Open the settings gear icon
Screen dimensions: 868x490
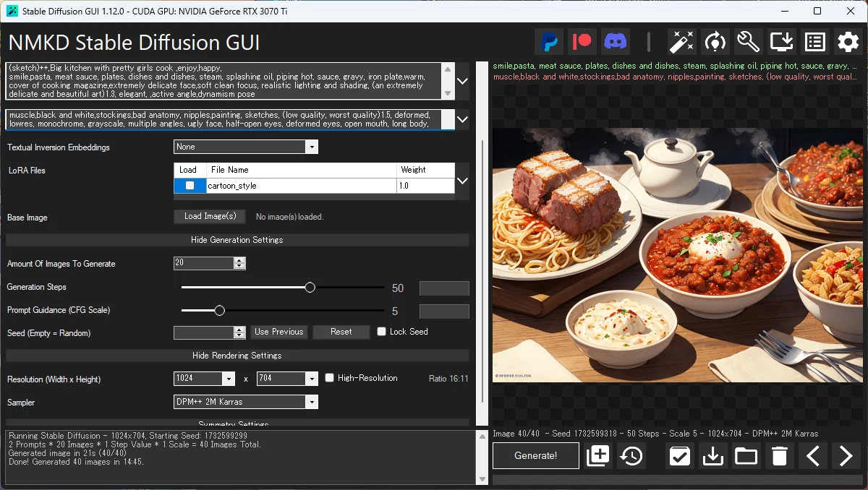tap(848, 42)
